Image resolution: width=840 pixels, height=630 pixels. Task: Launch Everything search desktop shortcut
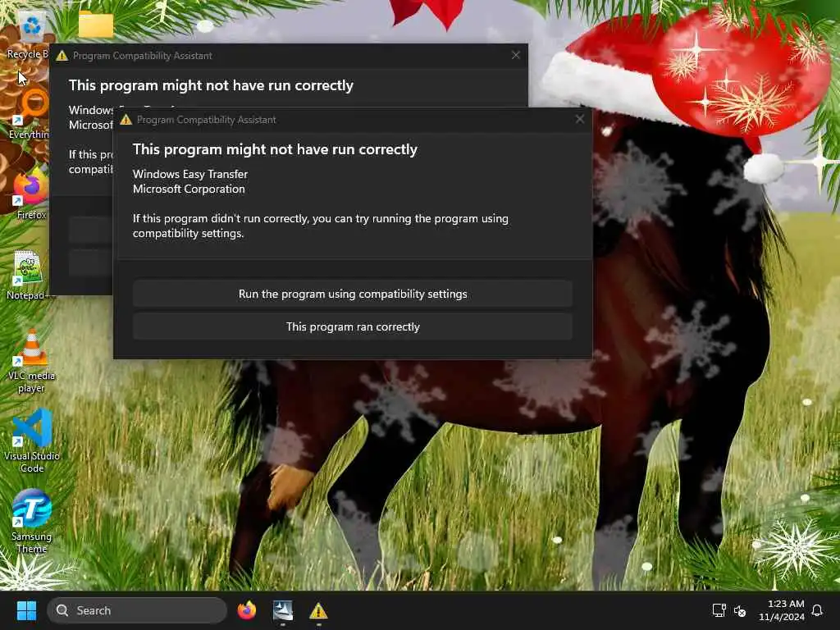(x=30, y=113)
